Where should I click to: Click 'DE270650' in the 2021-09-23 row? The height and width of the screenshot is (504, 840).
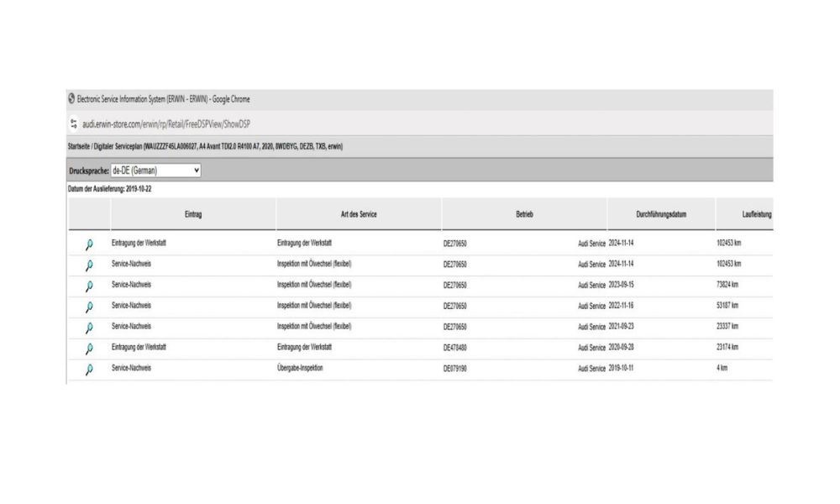click(454, 327)
